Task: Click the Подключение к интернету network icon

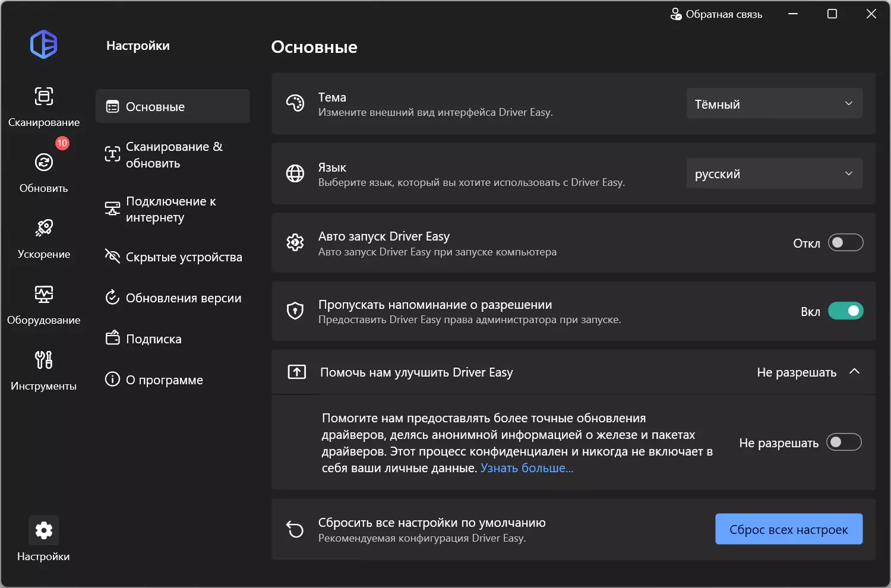Action: (x=112, y=208)
